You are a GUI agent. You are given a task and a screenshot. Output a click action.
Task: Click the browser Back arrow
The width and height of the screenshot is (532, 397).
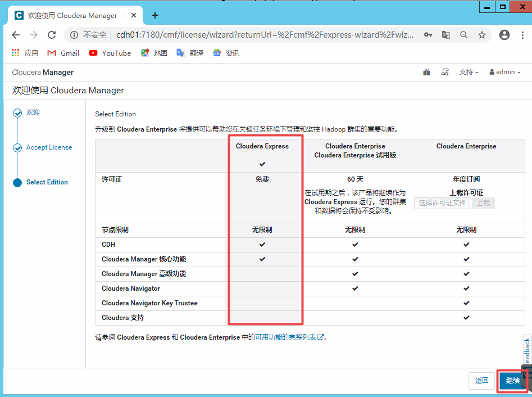coord(16,35)
